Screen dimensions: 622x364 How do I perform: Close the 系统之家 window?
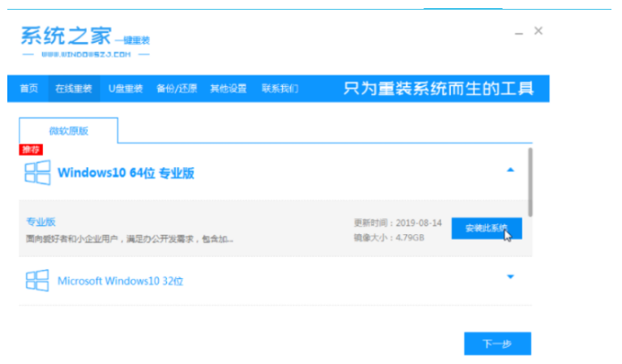538,31
